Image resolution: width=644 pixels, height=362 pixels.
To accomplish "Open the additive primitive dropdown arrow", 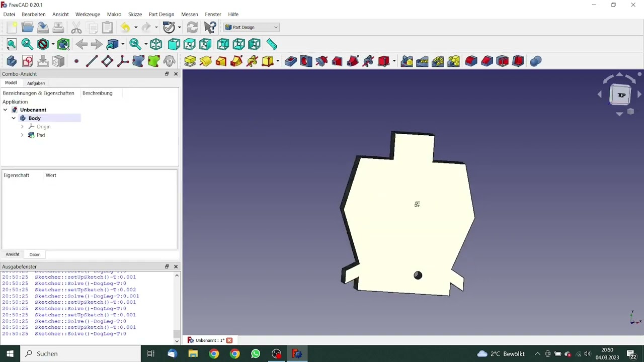I will 278,61.
